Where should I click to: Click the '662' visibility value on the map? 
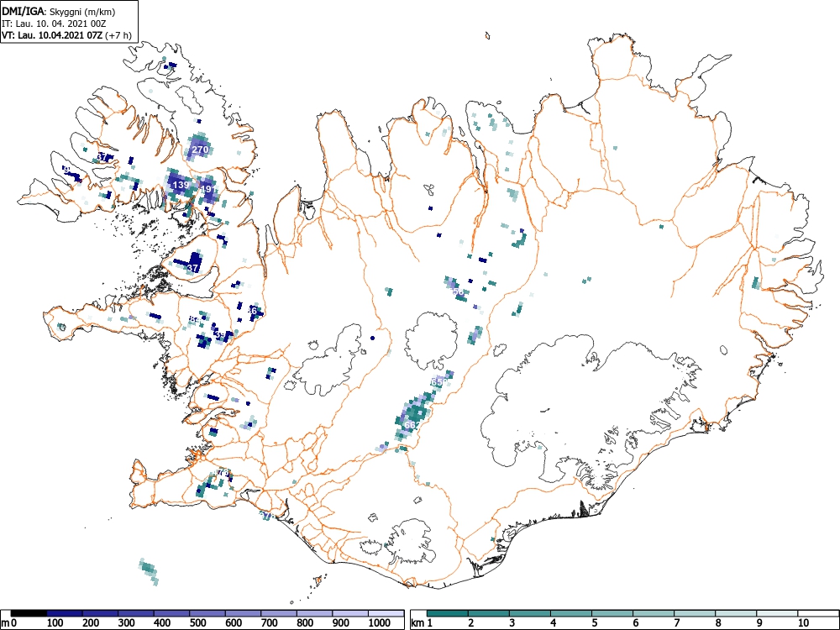coord(412,425)
